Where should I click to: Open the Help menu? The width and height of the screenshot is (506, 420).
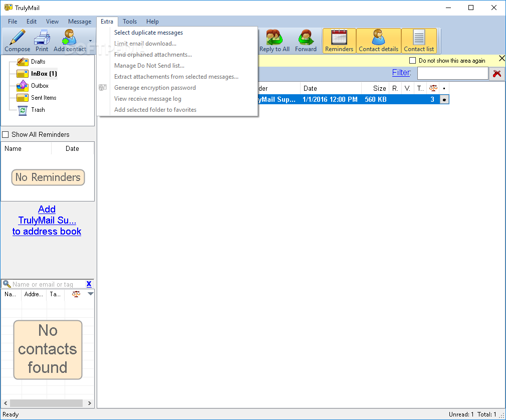coord(152,22)
